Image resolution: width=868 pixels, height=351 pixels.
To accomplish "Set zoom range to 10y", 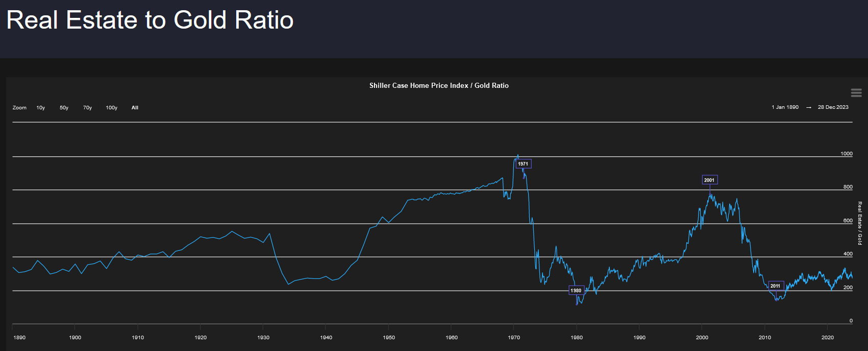I will pos(41,108).
